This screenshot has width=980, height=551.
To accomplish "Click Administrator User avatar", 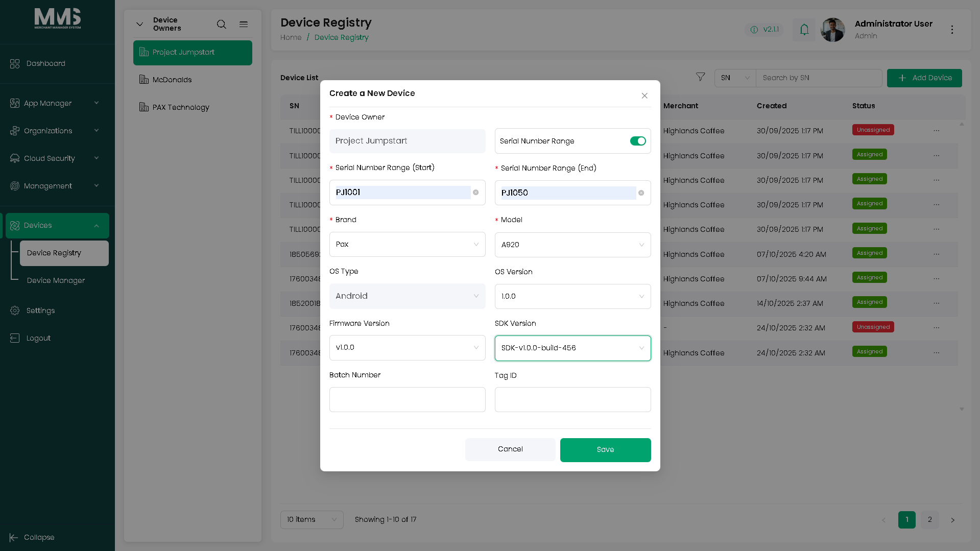I will (832, 30).
